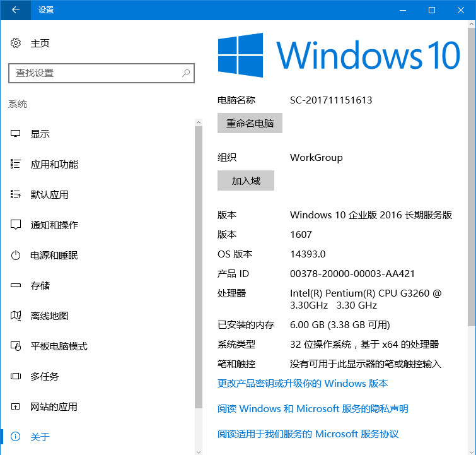
Task: Select the multitasking icon
Action: coord(16,376)
